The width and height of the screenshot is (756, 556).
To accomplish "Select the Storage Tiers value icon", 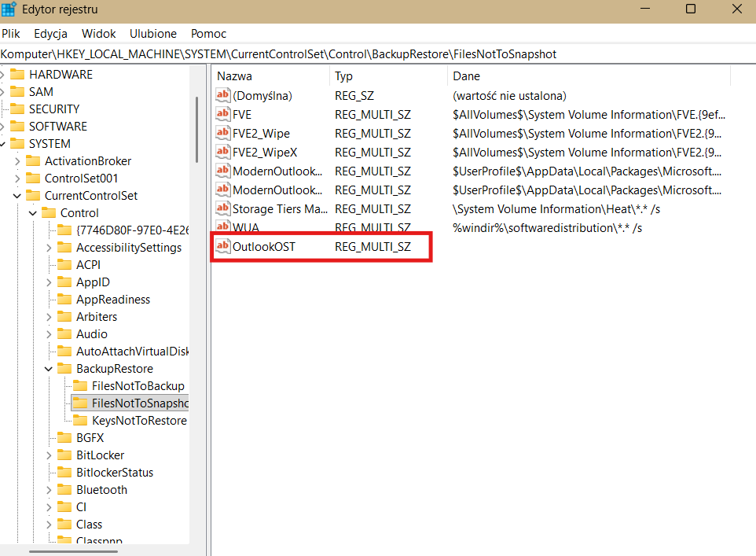I will click(223, 209).
